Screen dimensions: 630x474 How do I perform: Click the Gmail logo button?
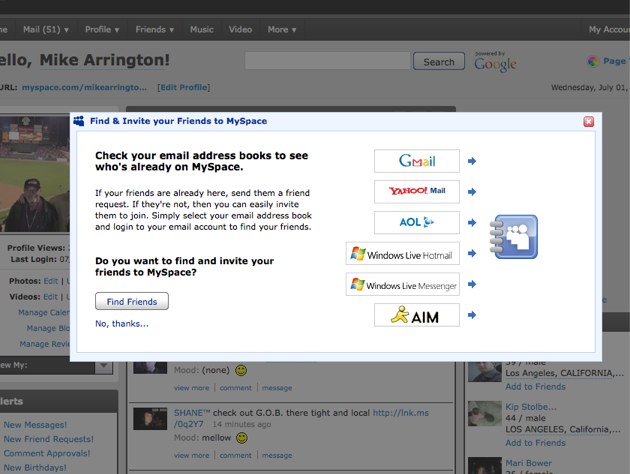point(417,161)
